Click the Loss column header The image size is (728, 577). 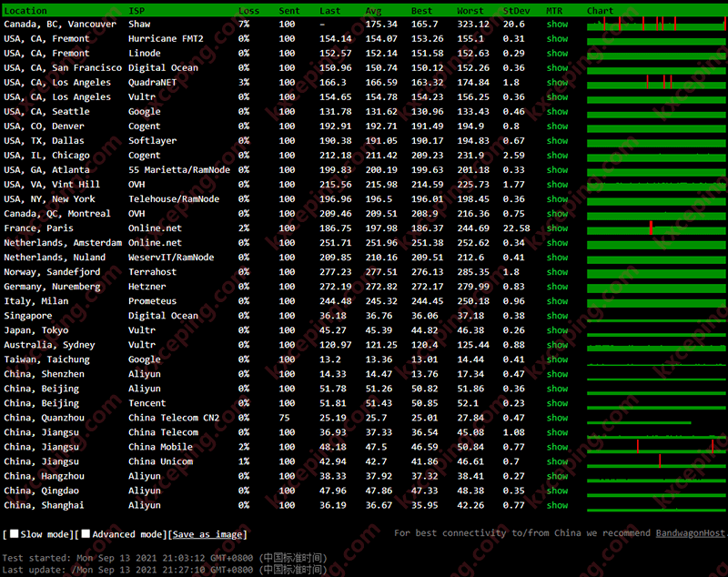point(248,11)
